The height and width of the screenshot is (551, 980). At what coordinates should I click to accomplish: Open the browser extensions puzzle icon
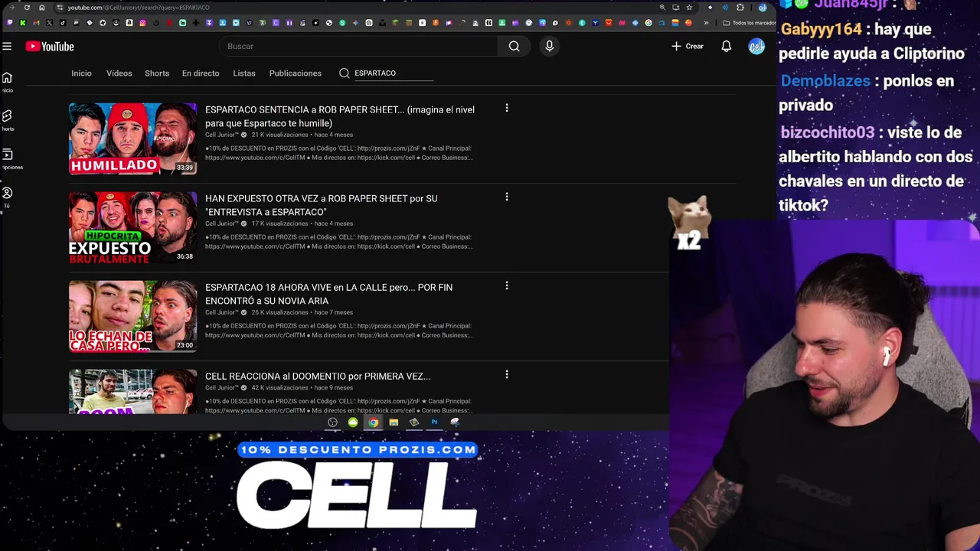pyautogui.click(x=740, y=8)
